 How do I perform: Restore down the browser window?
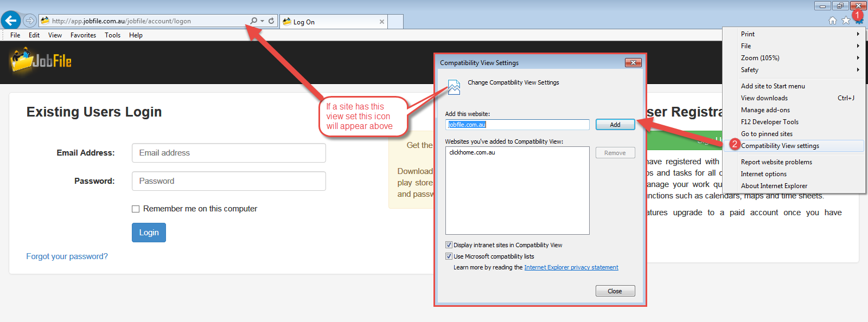tap(840, 6)
